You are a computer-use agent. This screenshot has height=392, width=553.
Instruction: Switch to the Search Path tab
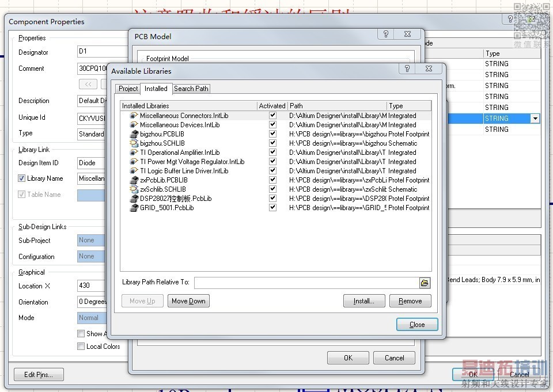point(191,89)
